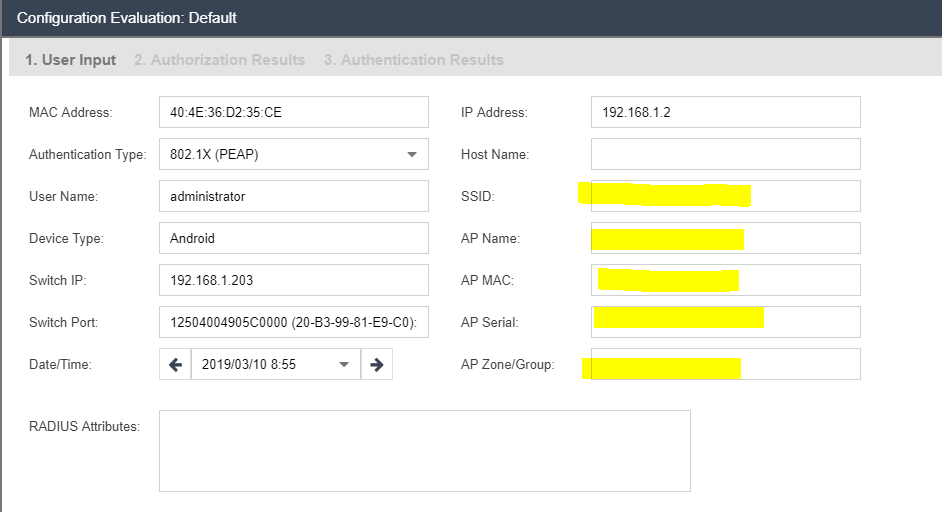
Task: Expand the Date/Time dropdown list
Action: [344, 365]
